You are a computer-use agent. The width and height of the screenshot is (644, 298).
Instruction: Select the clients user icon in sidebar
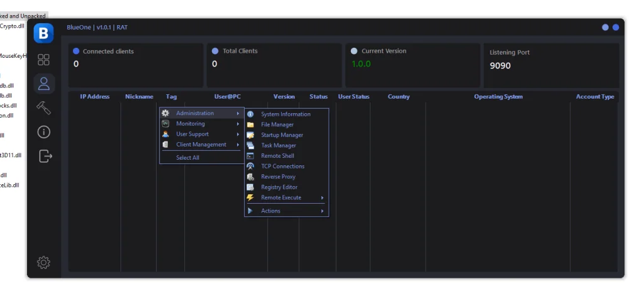(43, 83)
